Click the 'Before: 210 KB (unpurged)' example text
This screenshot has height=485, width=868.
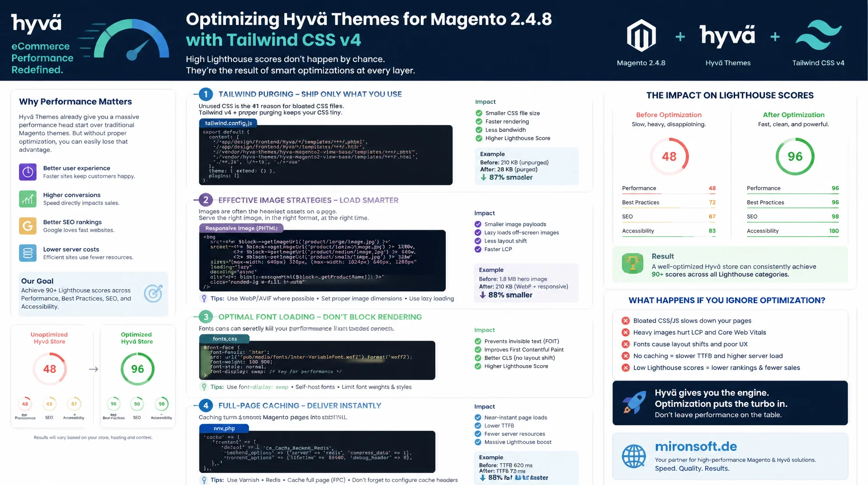point(514,162)
